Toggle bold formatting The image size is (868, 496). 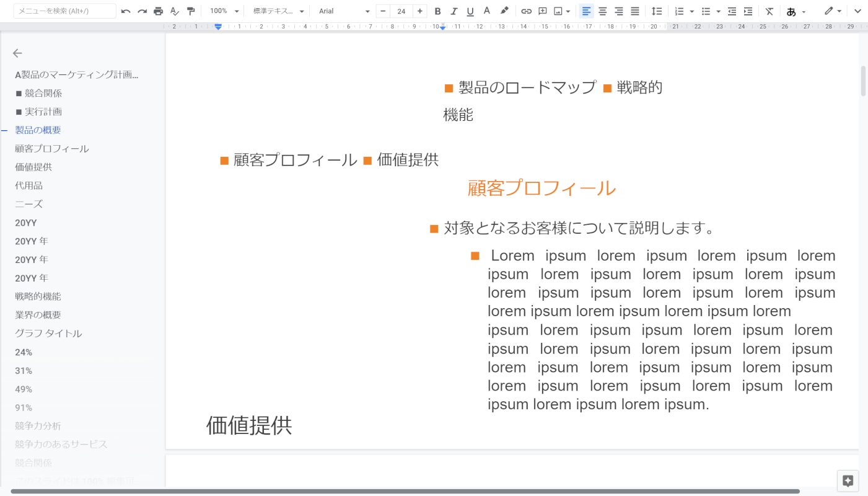click(x=437, y=11)
